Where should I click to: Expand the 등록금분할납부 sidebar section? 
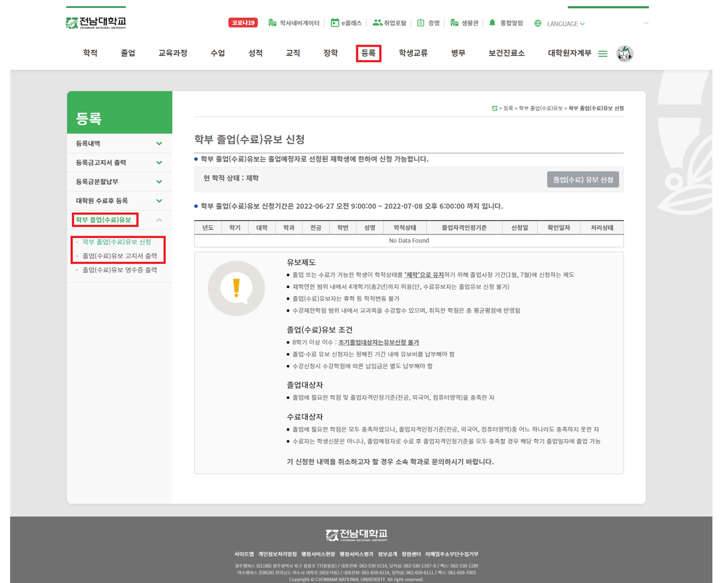click(159, 182)
